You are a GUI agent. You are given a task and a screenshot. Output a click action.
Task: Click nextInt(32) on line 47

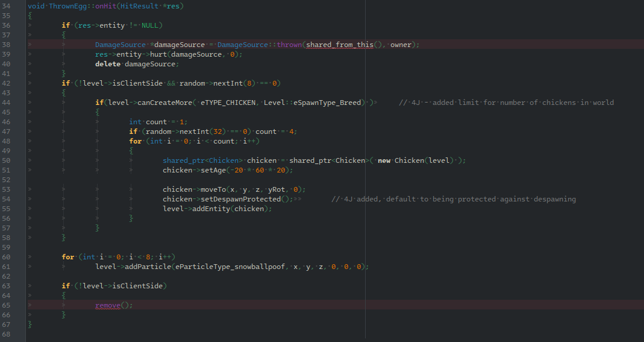[x=203, y=131]
